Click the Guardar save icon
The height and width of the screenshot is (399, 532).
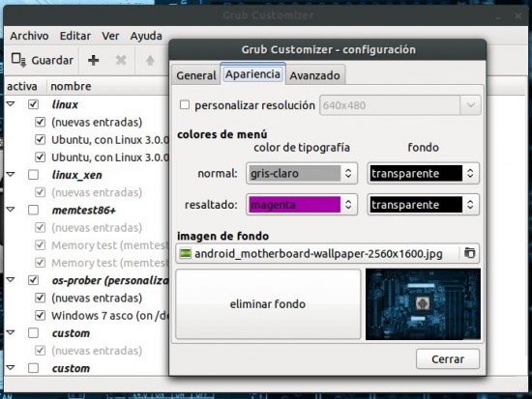(x=18, y=60)
